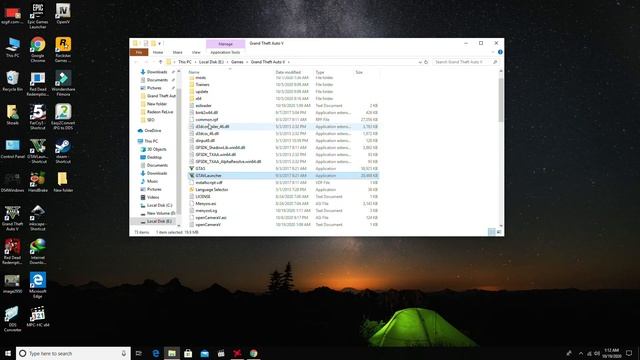Click the taskbar 'Type here to search' box

(73, 353)
